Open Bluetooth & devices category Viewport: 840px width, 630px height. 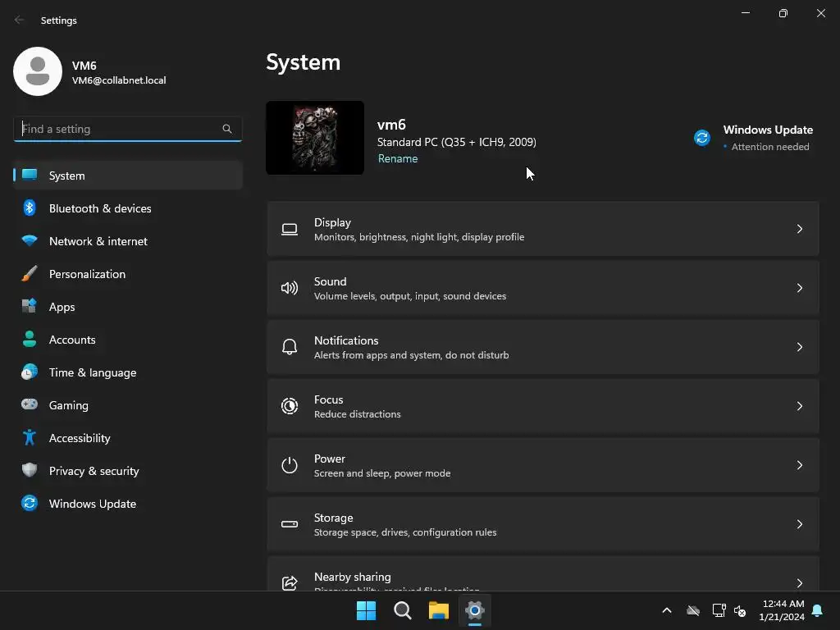tap(128, 208)
